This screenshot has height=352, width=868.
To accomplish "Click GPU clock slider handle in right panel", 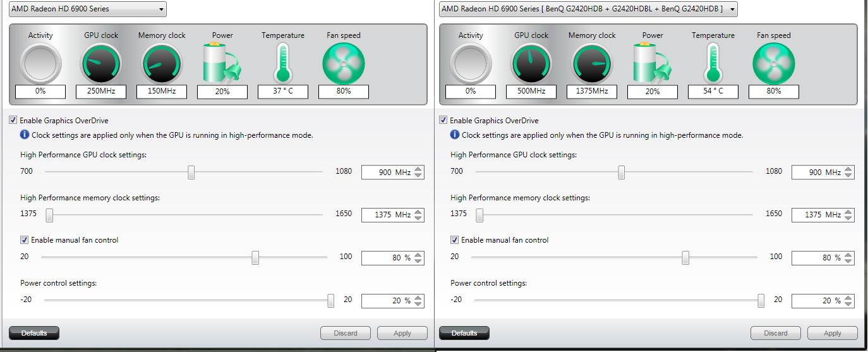I will coord(622,173).
